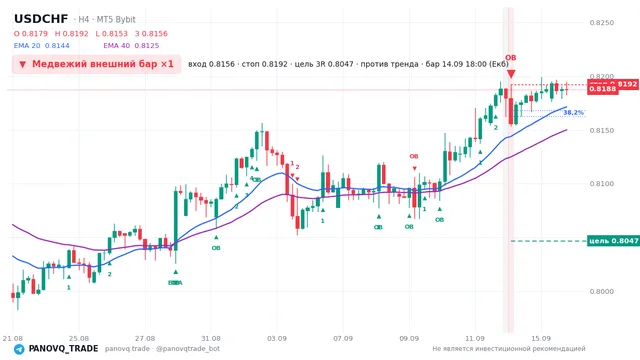This screenshot has height=360, width=640.
Task: Click the red OB marker near 09.09
Action: pos(414,156)
